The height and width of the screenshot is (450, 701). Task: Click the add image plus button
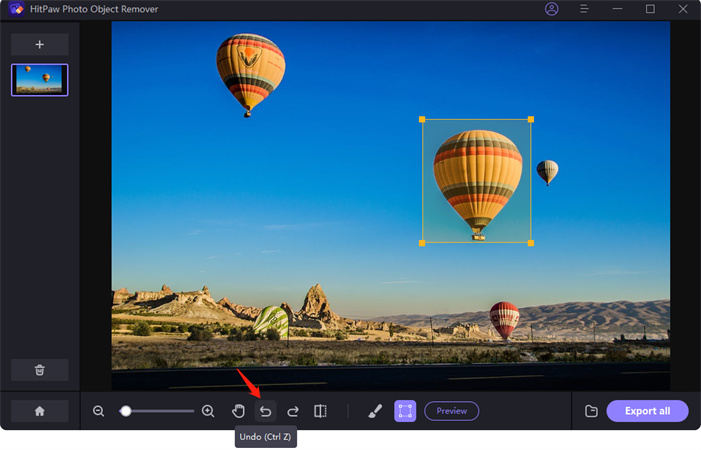[39, 44]
